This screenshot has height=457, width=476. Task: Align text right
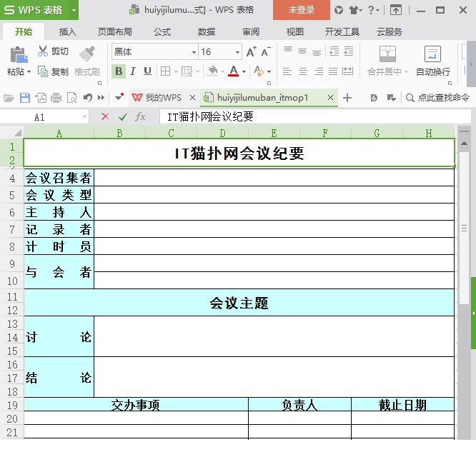click(318, 71)
